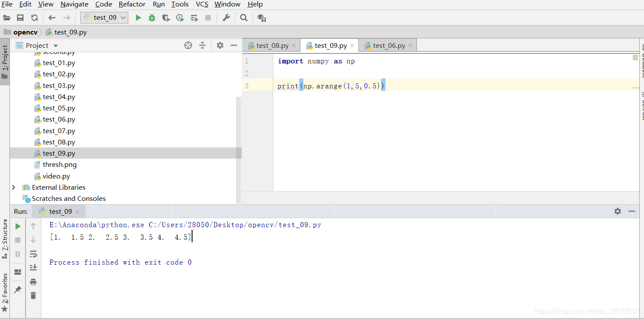This screenshot has height=319, width=644.
Task: Click the Run console Print icon
Action: click(33, 282)
